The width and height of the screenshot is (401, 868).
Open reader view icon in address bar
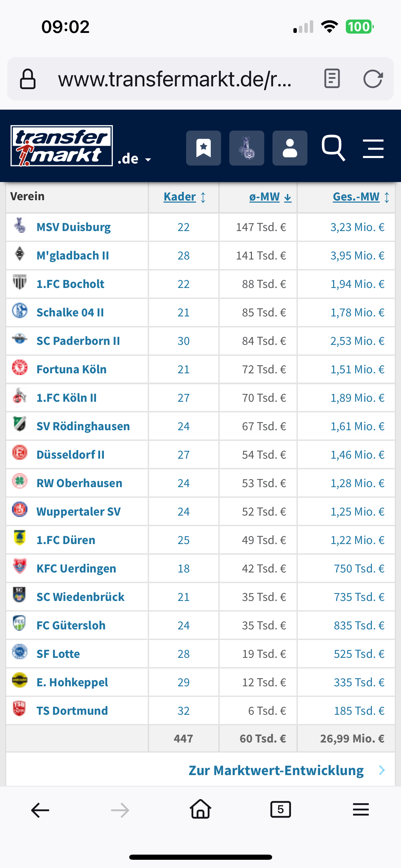[332, 79]
